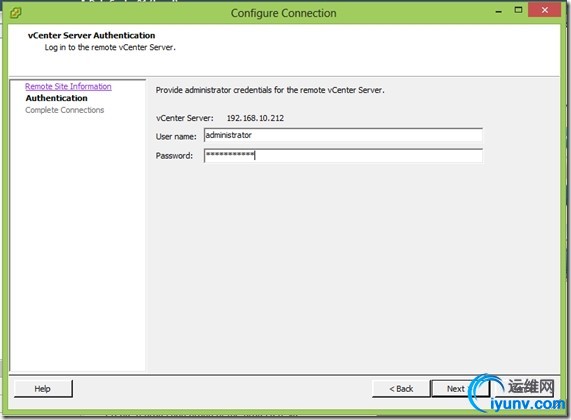Focus the Password input field
This screenshot has height=420, width=571.
343,156
